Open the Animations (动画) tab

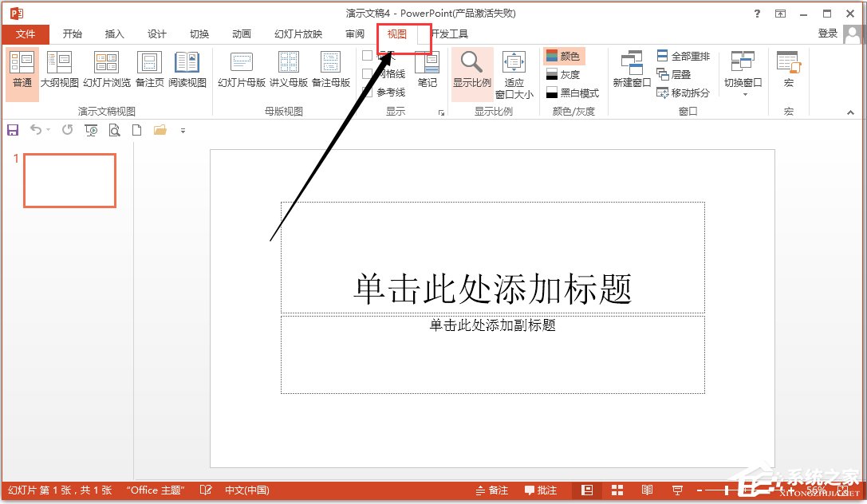click(x=242, y=34)
